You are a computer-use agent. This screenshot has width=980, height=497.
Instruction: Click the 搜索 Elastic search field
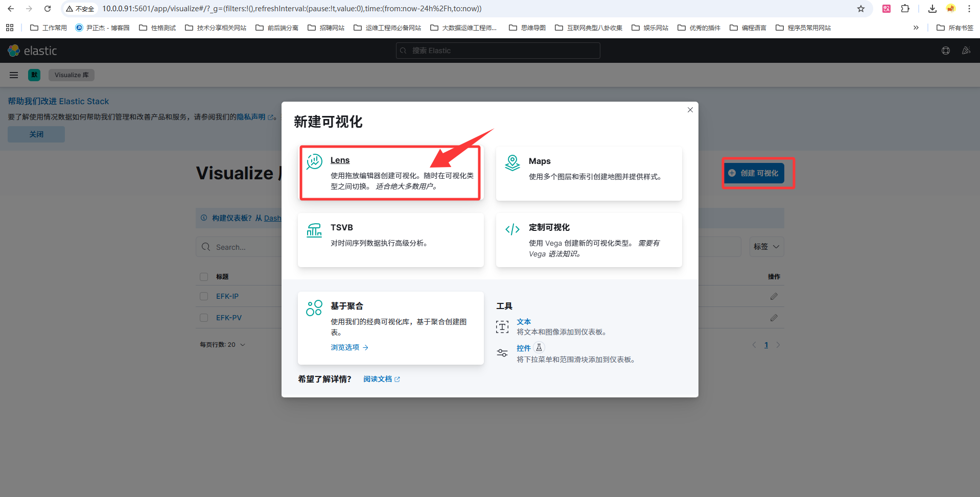click(498, 51)
